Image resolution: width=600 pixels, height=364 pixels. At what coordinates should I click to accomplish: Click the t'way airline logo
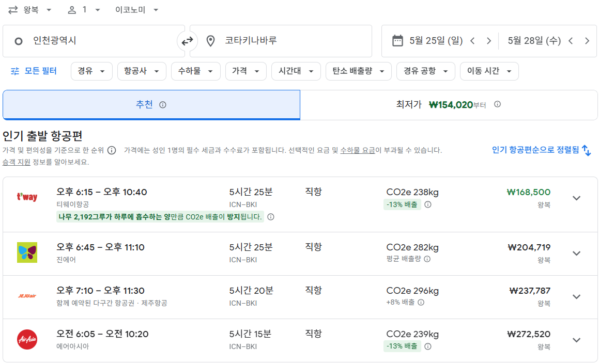[27, 197]
